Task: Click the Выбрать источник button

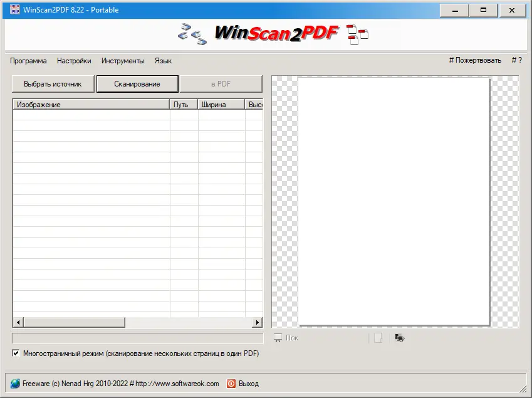Action: [x=53, y=84]
